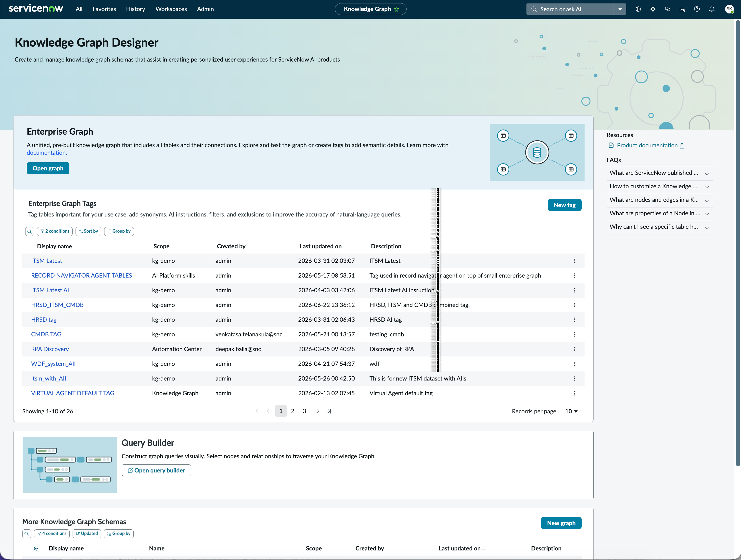Image resolution: width=741 pixels, height=560 pixels.
Task: Click Updated sort for schemas
Action: pyautogui.click(x=87, y=534)
